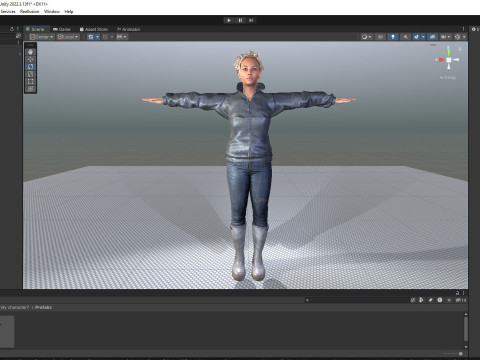
Task: Click the Step frame button
Action: [x=251, y=20]
